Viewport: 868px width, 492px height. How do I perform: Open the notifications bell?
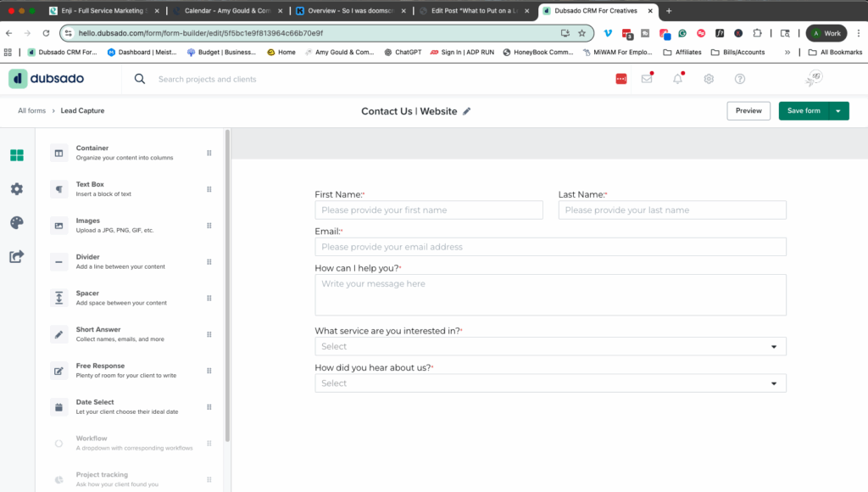pos(677,79)
